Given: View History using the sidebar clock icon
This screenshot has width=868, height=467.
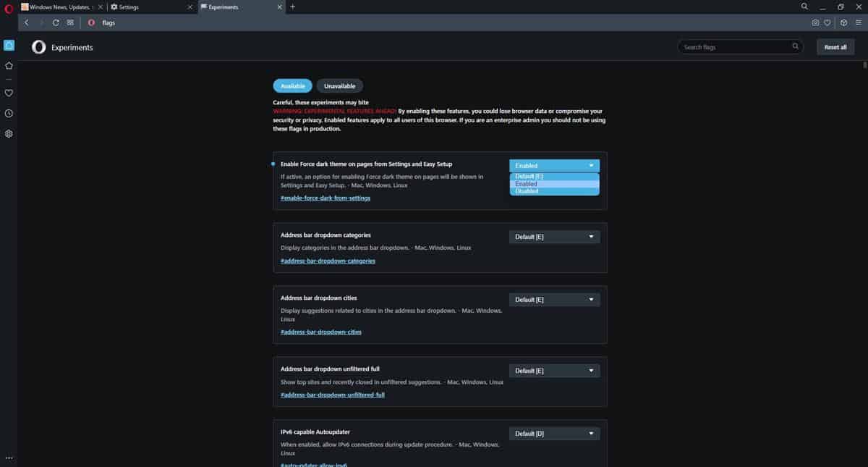Looking at the screenshot, I should coord(9,113).
